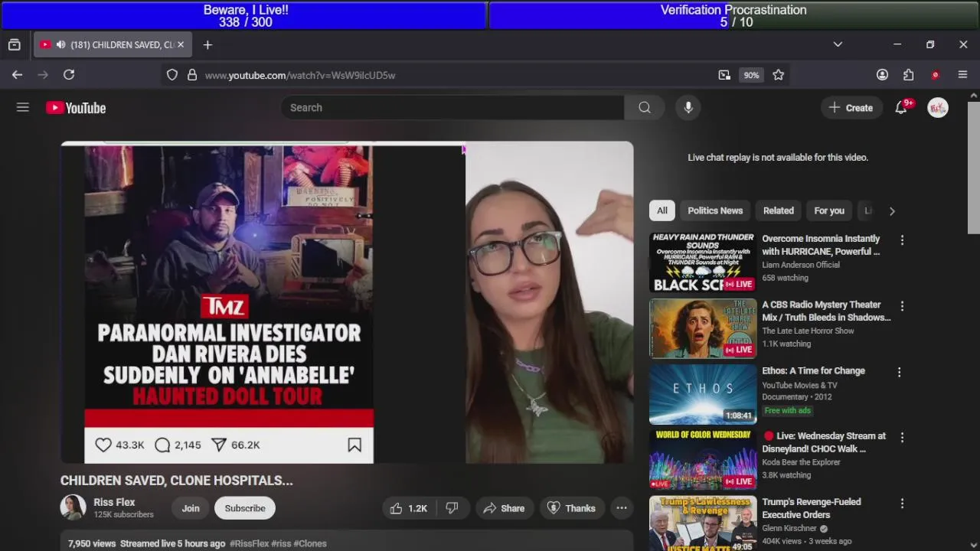Select the Related chip
This screenshot has width=980, height=551.
pyautogui.click(x=779, y=210)
